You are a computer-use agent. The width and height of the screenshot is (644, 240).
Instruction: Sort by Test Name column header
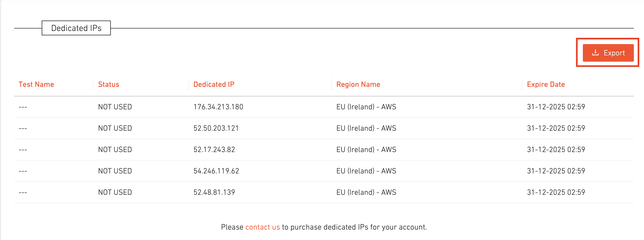point(36,84)
